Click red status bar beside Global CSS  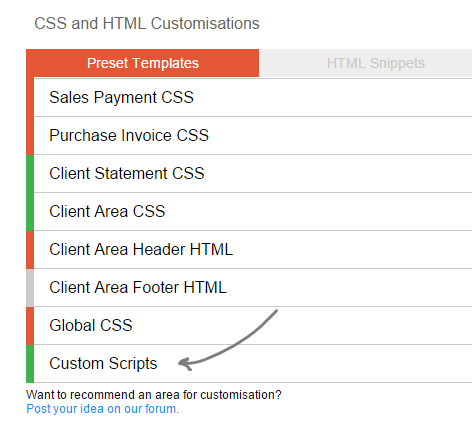[30, 326]
